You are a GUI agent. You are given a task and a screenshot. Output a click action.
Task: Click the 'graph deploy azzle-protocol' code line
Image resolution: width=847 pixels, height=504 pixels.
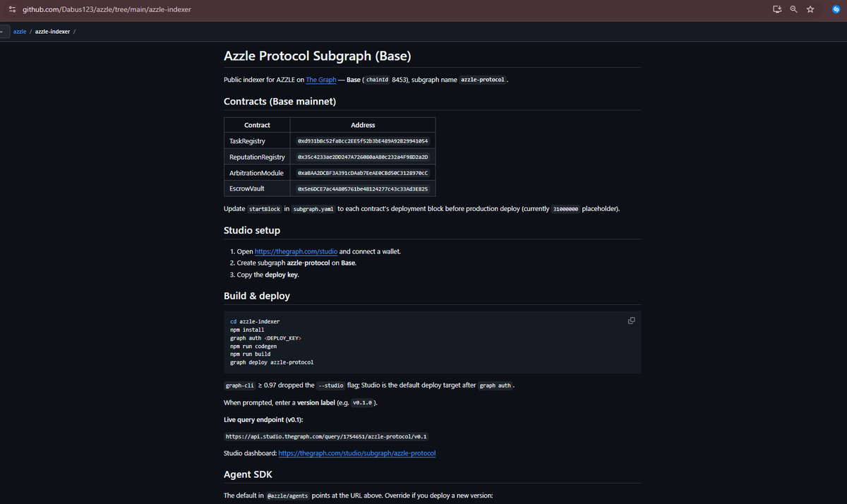point(272,362)
